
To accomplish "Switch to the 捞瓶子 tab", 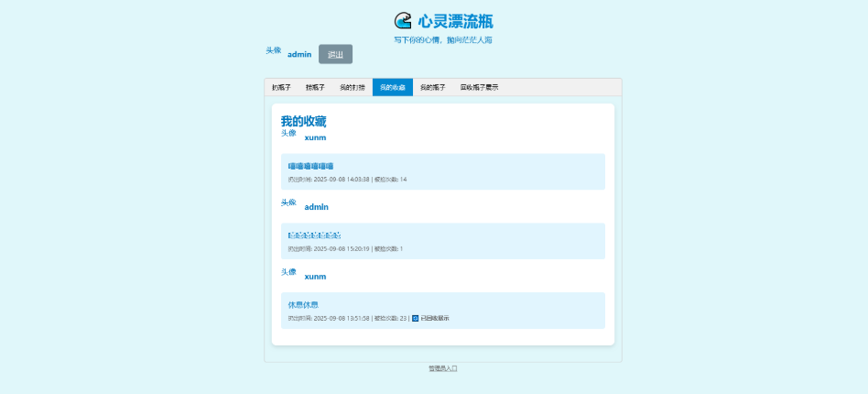I will 315,88.
